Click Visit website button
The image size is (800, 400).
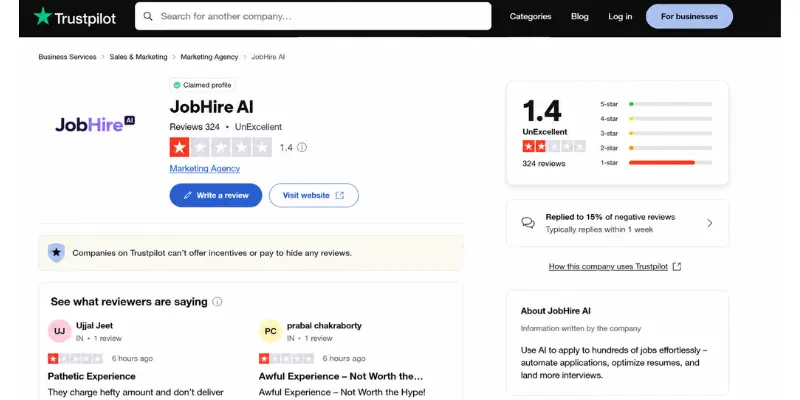[x=314, y=195]
